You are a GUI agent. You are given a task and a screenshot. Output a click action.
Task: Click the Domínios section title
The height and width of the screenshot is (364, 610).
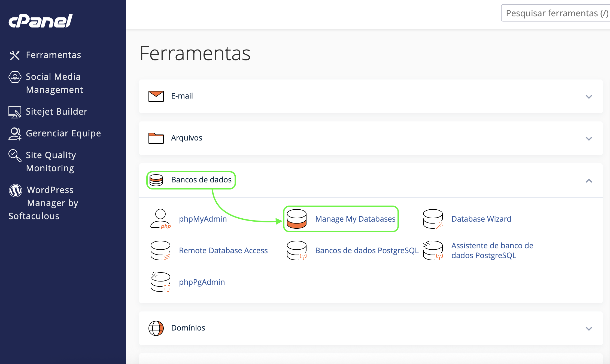click(x=188, y=328)
